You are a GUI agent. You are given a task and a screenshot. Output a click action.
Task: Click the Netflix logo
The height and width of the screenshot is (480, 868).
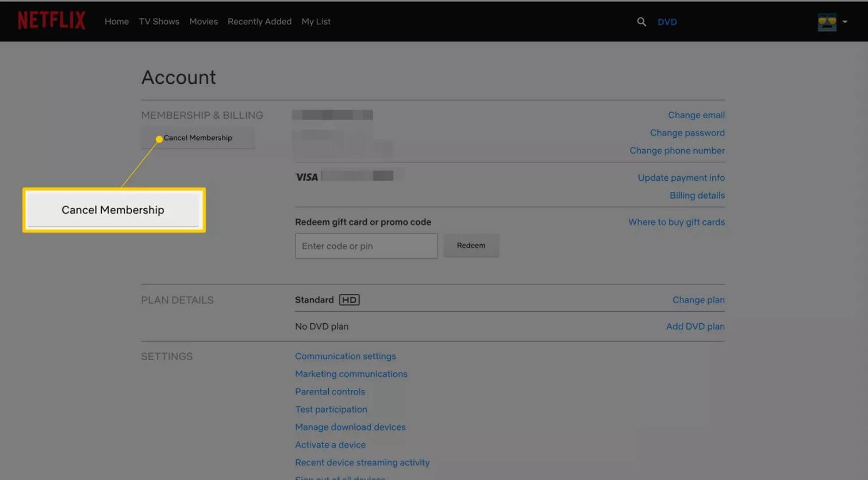point(52,21)
